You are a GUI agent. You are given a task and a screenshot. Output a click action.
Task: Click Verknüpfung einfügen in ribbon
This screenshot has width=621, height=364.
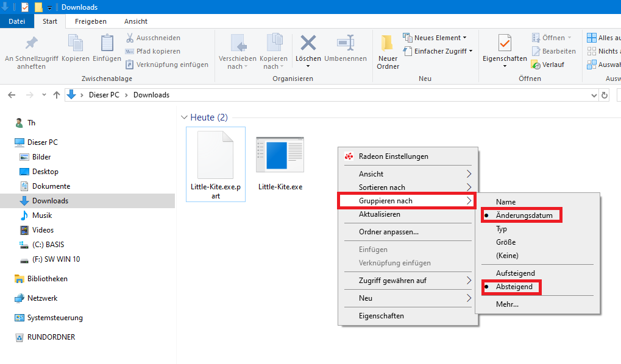[x=167, y=65]
